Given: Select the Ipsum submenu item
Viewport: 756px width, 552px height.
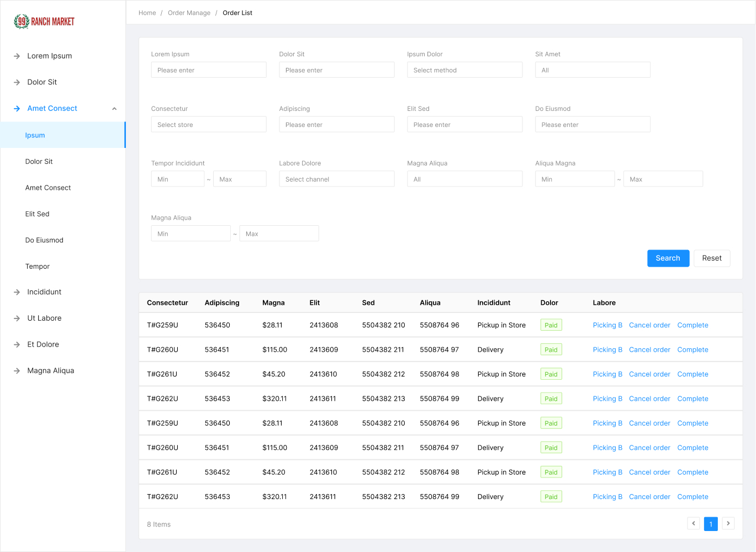Looking at the screenshot, I should (x=63, y=135).
